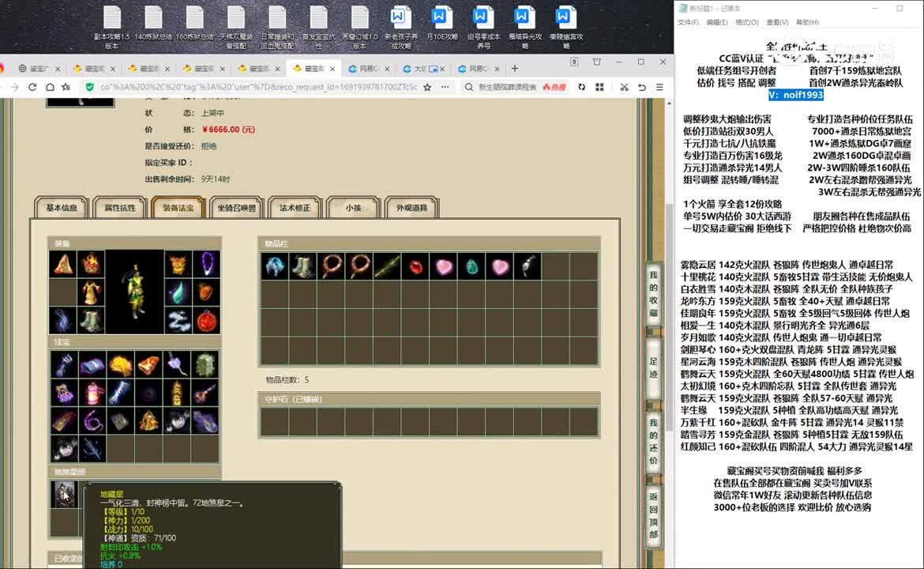924x569 pixels.
Task: Open the 坐骑召唤兽 tab
Action: click(236, 208)
